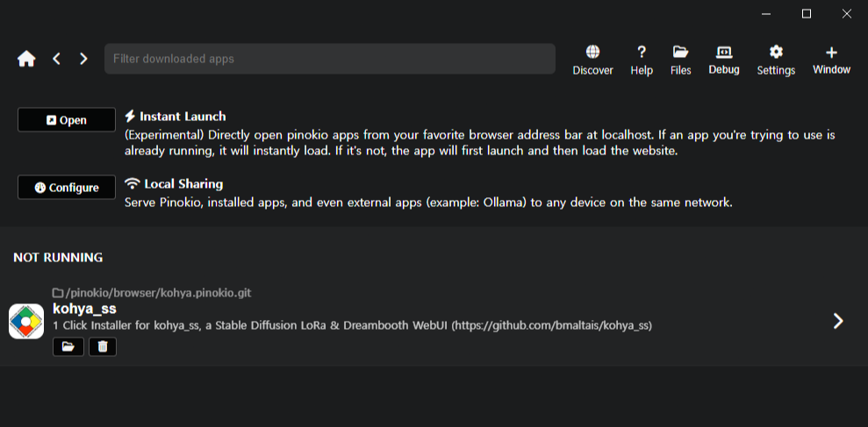Click the NOT RUNNING section label
Screen dimensions: 868x427
pos(58,257)
